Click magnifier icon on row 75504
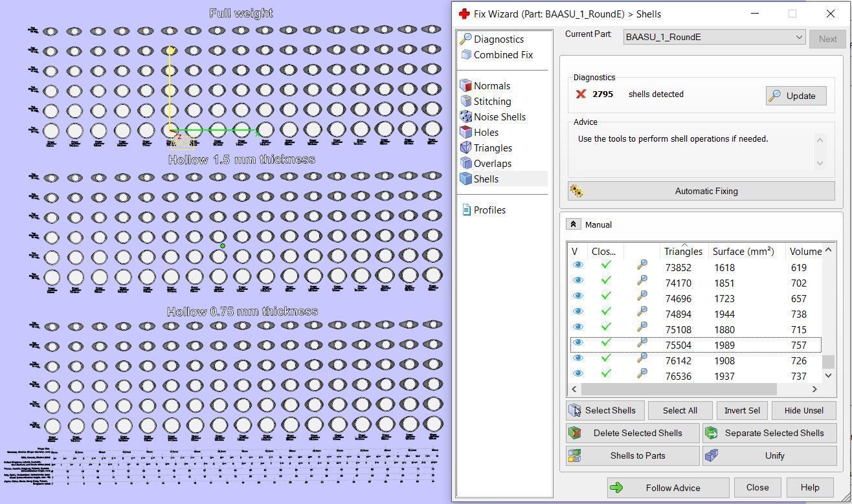 (x=642, y=342)
